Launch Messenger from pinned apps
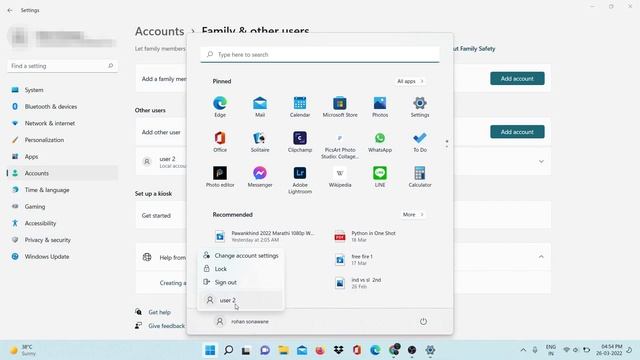 pyautogui.click(x=260, y=177)
